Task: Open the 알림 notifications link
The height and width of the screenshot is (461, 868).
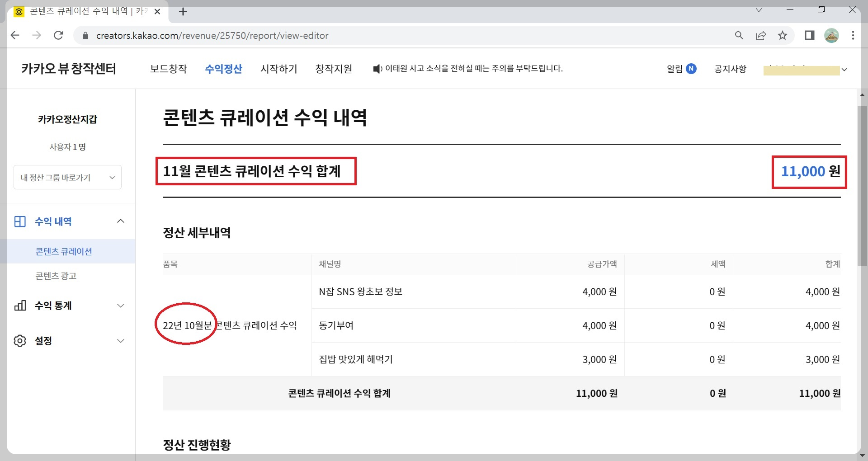Action: point(675,69)
